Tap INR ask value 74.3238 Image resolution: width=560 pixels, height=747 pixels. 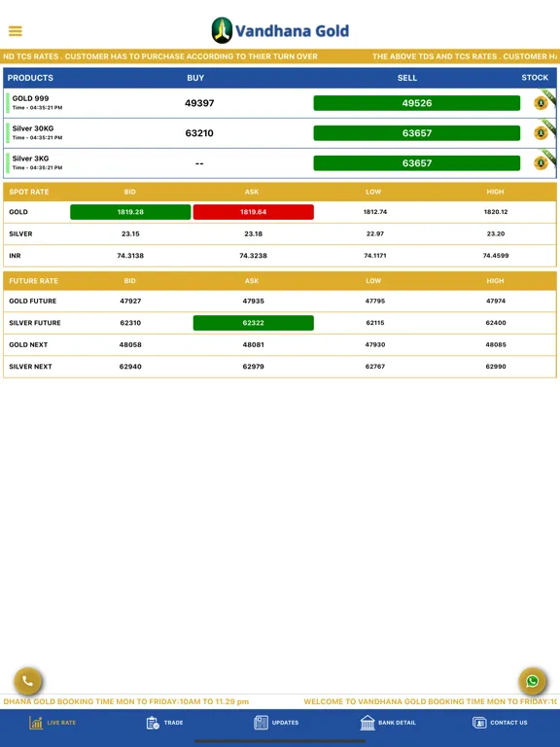pos(254,256)
